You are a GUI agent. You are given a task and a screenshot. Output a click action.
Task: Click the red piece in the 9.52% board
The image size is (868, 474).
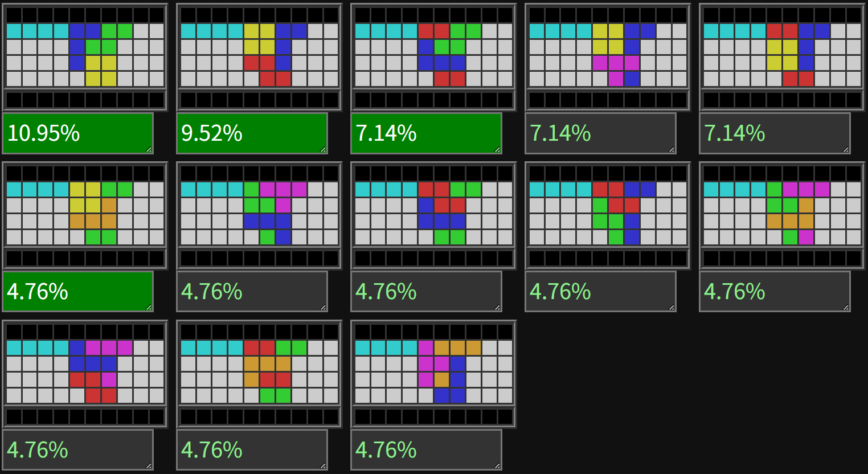[x=268, y=71]
